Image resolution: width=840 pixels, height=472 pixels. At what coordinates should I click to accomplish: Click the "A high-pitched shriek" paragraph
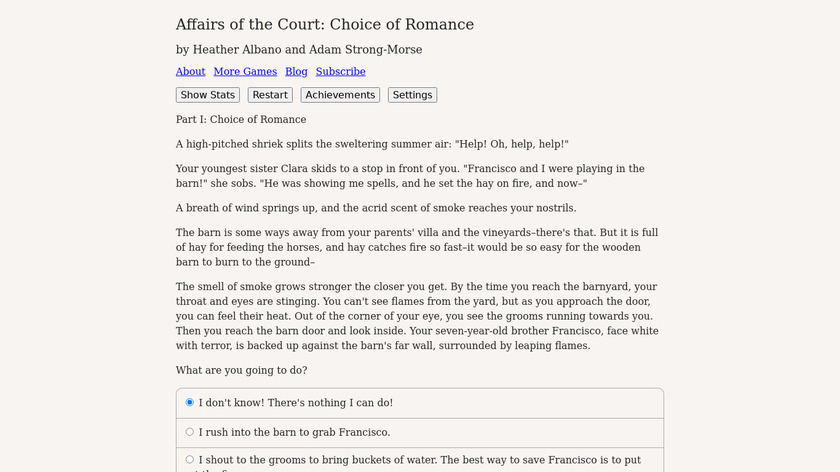coord(372,144)
